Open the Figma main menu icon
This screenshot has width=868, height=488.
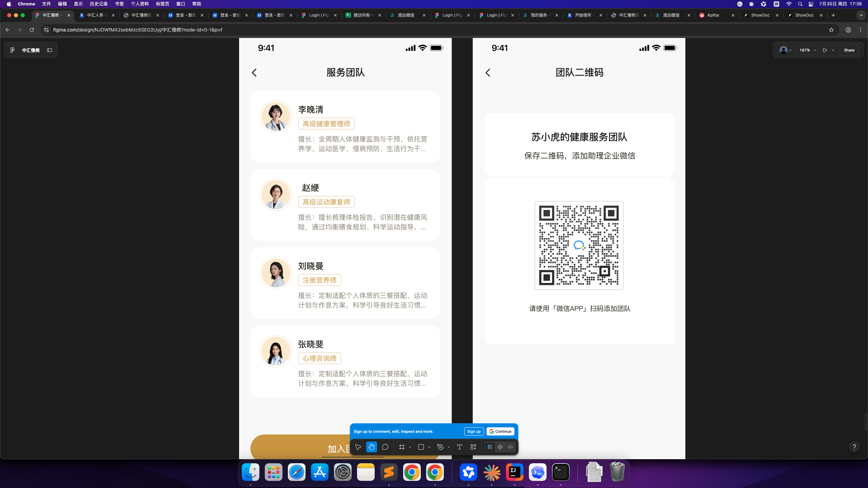pos(12,50)
